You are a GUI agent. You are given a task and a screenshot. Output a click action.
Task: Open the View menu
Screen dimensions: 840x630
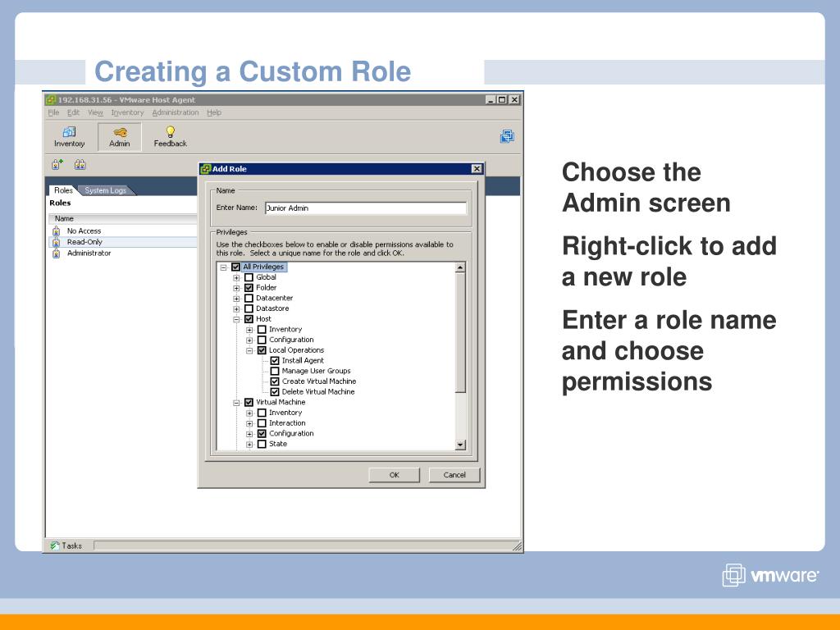click(x=95, y=112)
